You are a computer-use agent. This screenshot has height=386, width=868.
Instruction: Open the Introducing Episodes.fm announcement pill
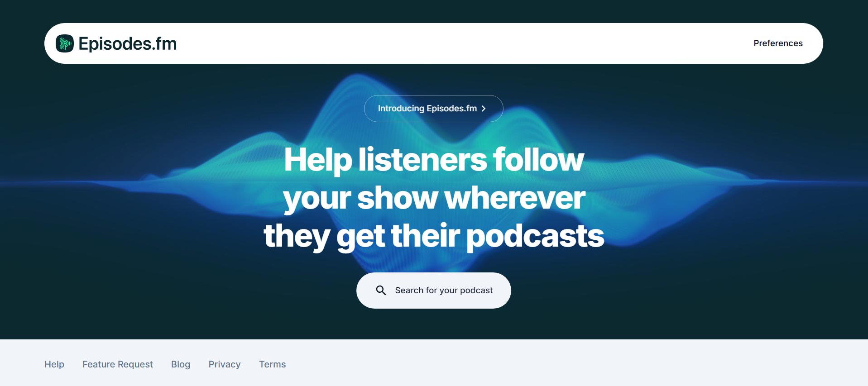(434, 109)
